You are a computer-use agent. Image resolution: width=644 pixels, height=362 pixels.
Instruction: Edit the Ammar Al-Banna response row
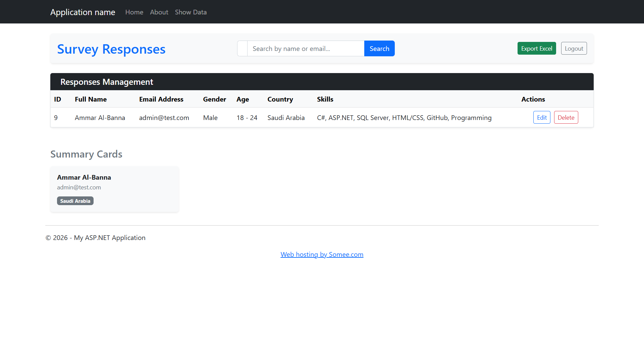pyautogui.click(x=541, y=117)
